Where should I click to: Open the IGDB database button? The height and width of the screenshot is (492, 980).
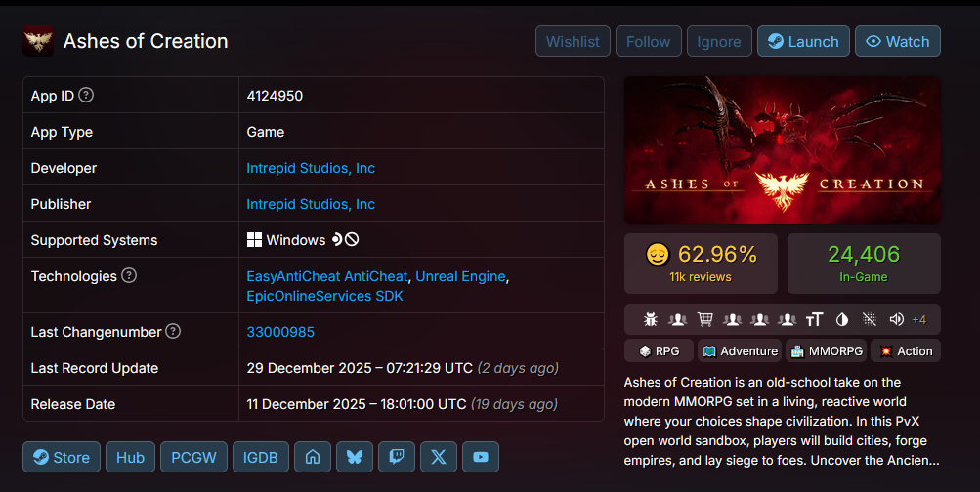261,457
